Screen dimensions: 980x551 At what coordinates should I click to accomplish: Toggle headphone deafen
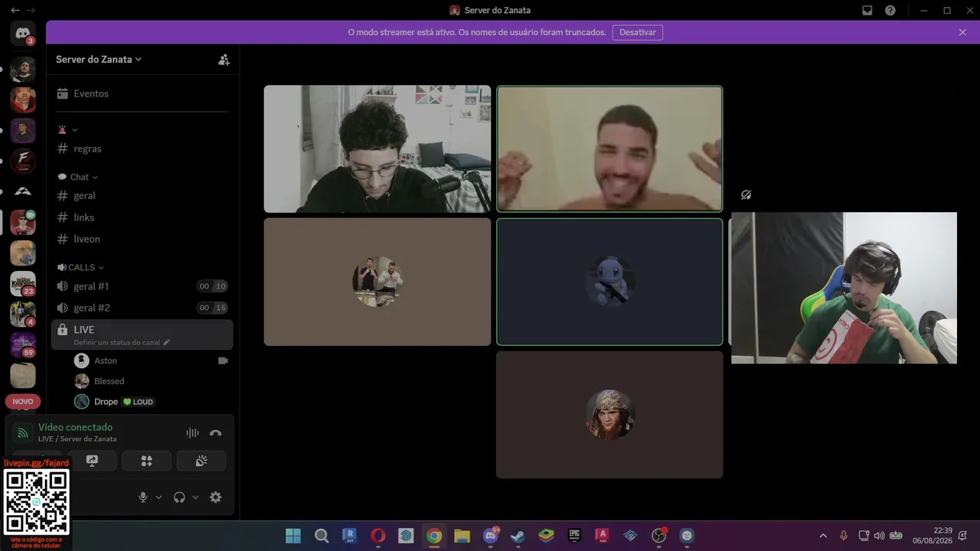tap(179, 497)
